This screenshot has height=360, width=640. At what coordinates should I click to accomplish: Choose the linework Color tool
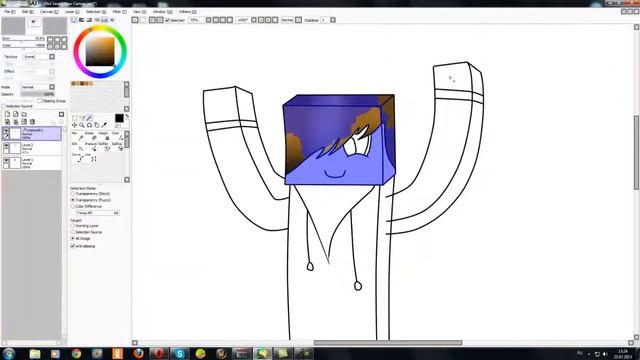coord(117,137)
